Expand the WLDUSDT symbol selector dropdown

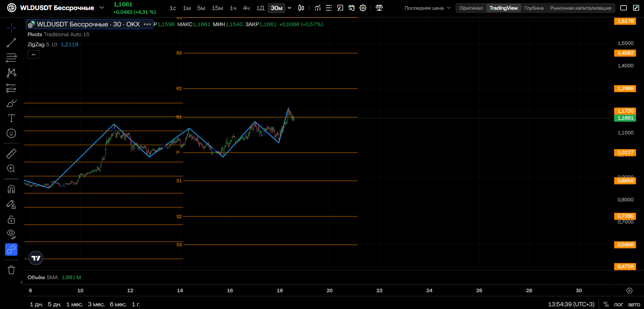tap(102, 8)
